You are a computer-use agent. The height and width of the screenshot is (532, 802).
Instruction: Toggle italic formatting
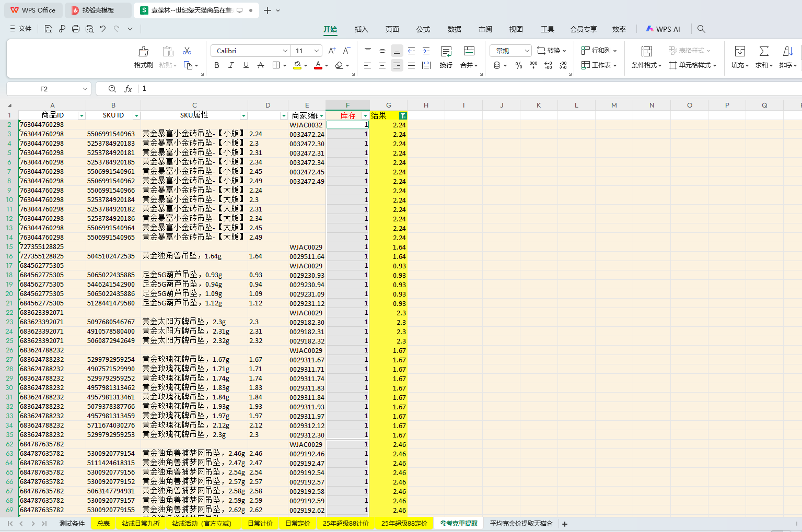pos(231,65)
